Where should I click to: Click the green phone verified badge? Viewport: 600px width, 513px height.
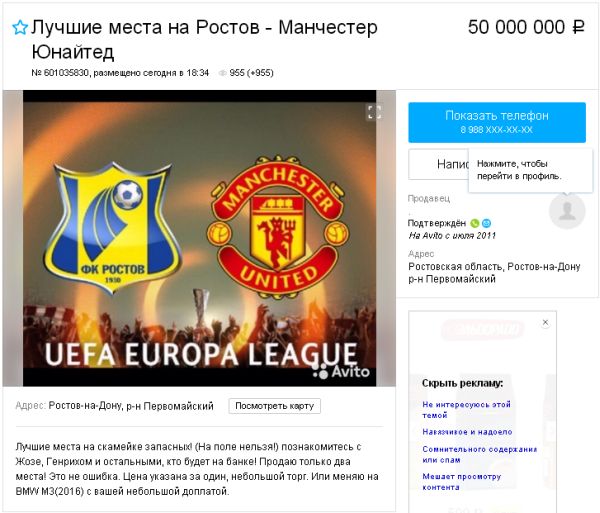pos(474,223)
